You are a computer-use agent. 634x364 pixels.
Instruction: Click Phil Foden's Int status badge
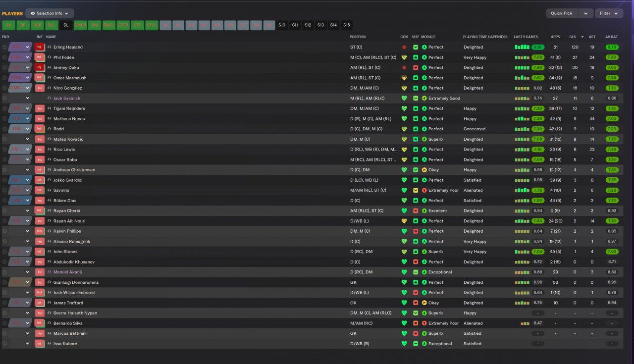tap(40, 57)
